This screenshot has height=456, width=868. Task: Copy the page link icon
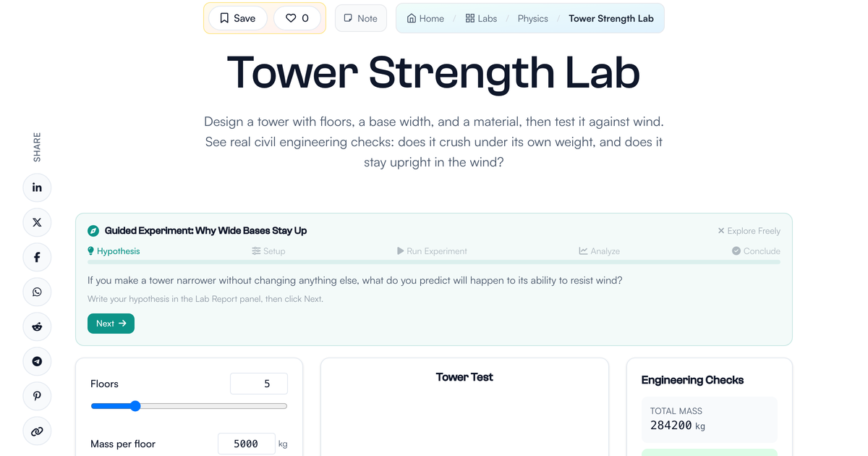point(37,431)
